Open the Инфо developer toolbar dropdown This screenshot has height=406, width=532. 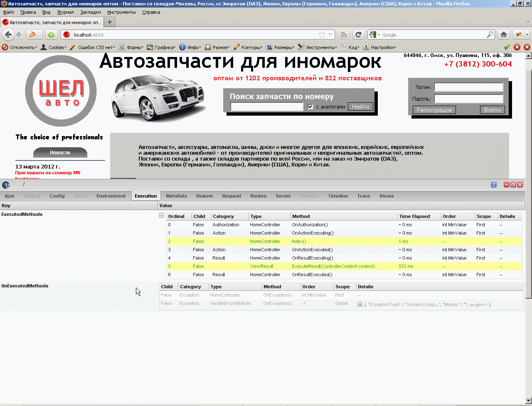pyautogui.click(x=190, y=47)
